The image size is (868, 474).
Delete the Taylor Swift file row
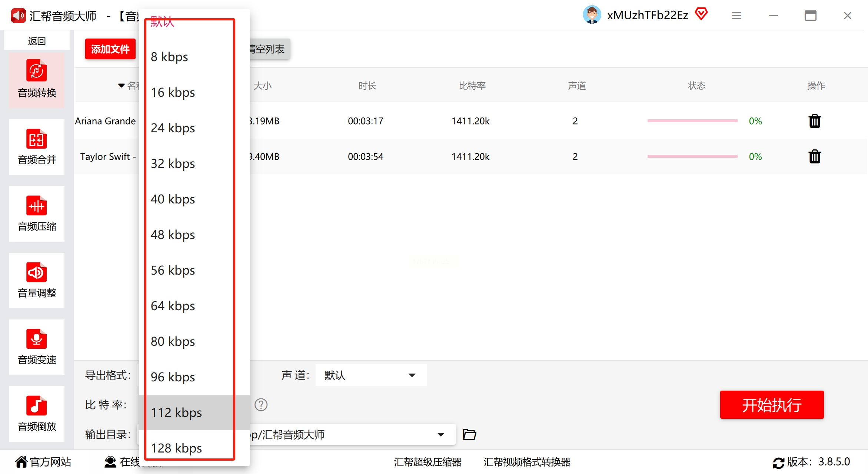[814, 157]
